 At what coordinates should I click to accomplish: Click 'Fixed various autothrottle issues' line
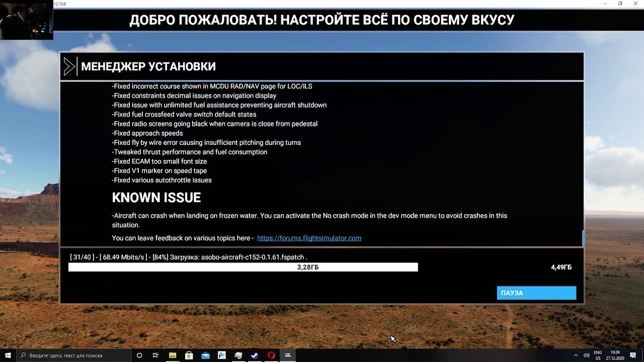(162, 180)
